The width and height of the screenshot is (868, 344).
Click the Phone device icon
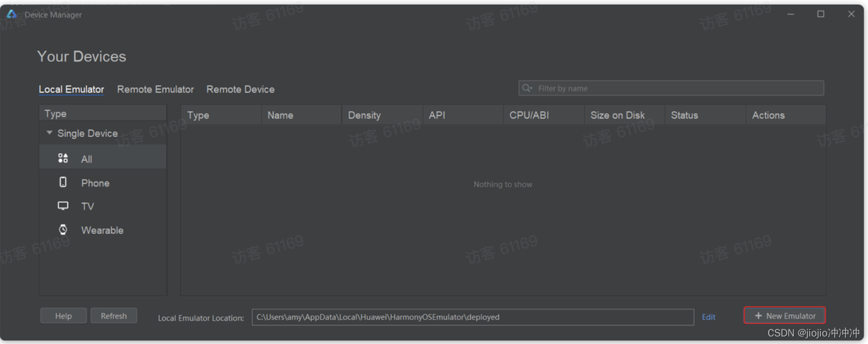pyautogui.click(x=63, y=182)
